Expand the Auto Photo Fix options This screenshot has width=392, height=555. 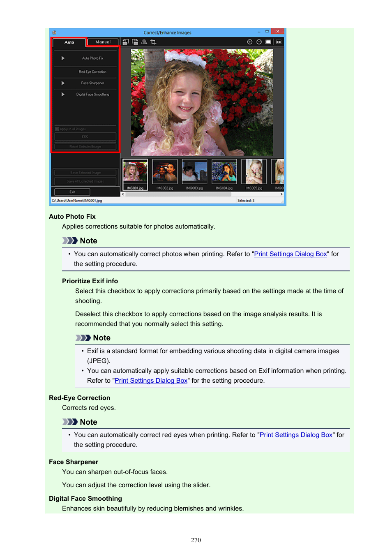pyautogui.click(x=63, y=58)
